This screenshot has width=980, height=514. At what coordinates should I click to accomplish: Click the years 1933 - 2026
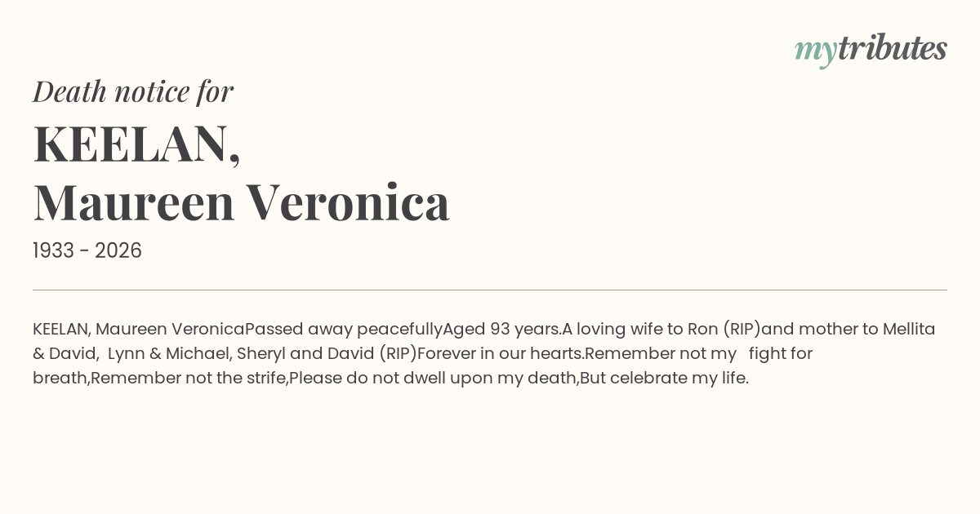pyautogui.click(x=87, y=251)
